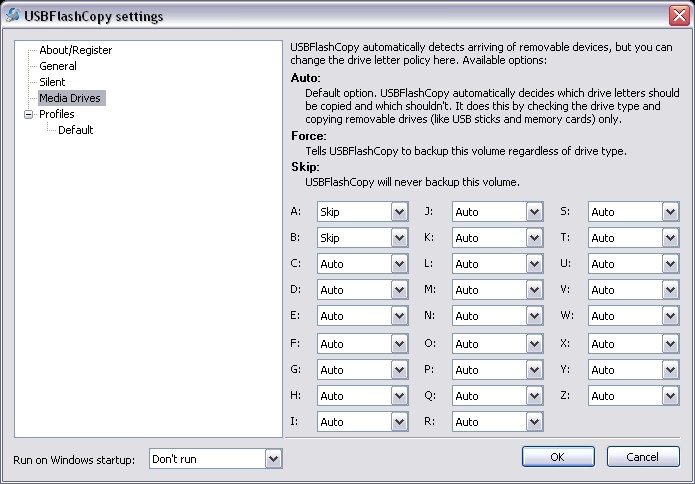Open the drive V: policy dropdown
Image resolution: width=695 pixels, height=484 pixels.
tap(634, 290)
